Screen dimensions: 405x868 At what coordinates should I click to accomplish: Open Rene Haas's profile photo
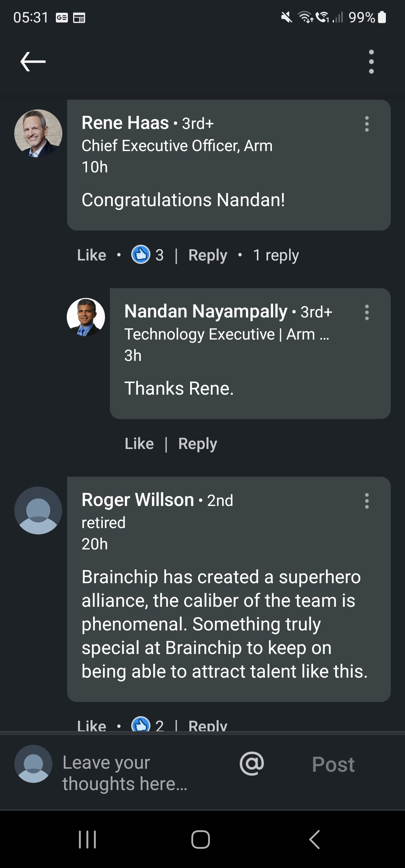coord(38,133)
